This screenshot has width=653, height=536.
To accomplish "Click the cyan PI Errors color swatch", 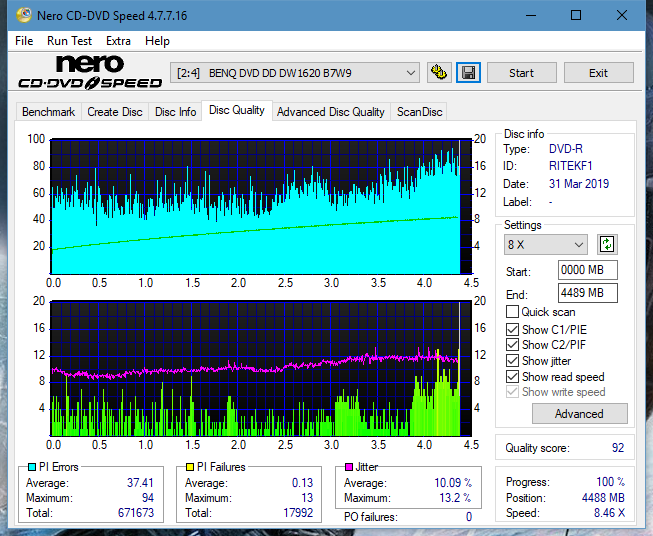I will (32, 467).
